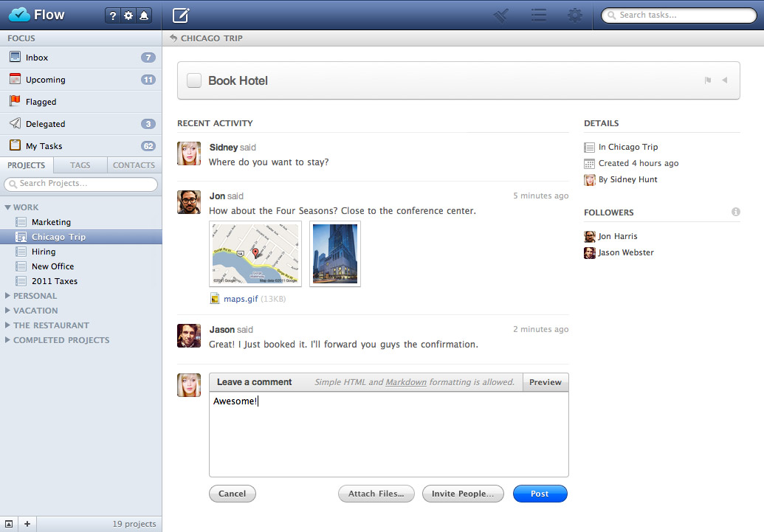764x532 pixels.
Task: Open the Four Seasons building photo thumbnail
Action: (x=335, y=254)
